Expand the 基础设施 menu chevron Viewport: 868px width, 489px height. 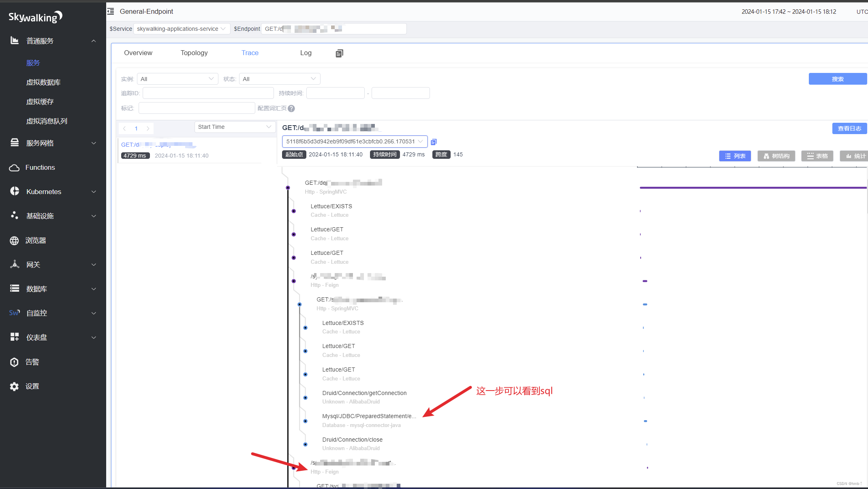[x=94, y=216]
